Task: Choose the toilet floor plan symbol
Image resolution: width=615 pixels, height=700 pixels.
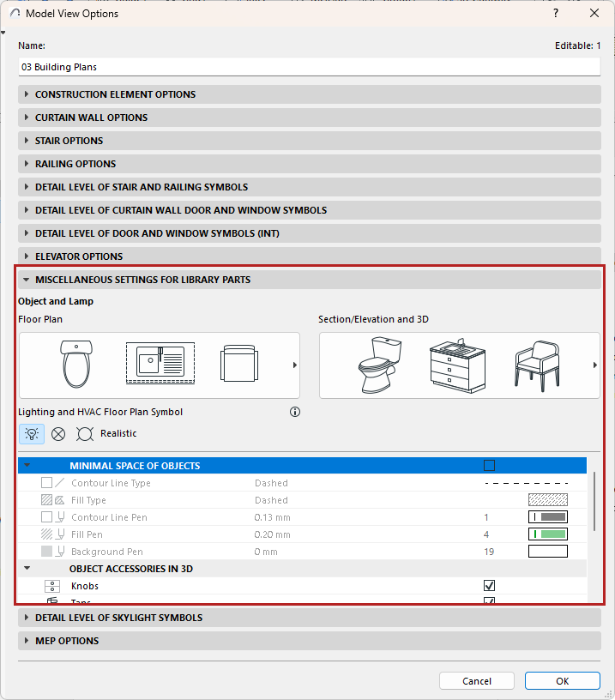Action: click(76, 365)
